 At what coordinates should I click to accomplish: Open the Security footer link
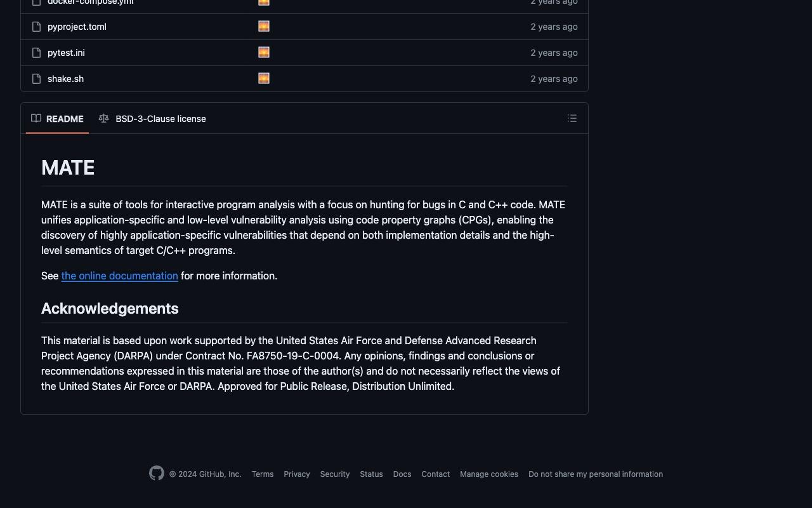tap(335, 474)
